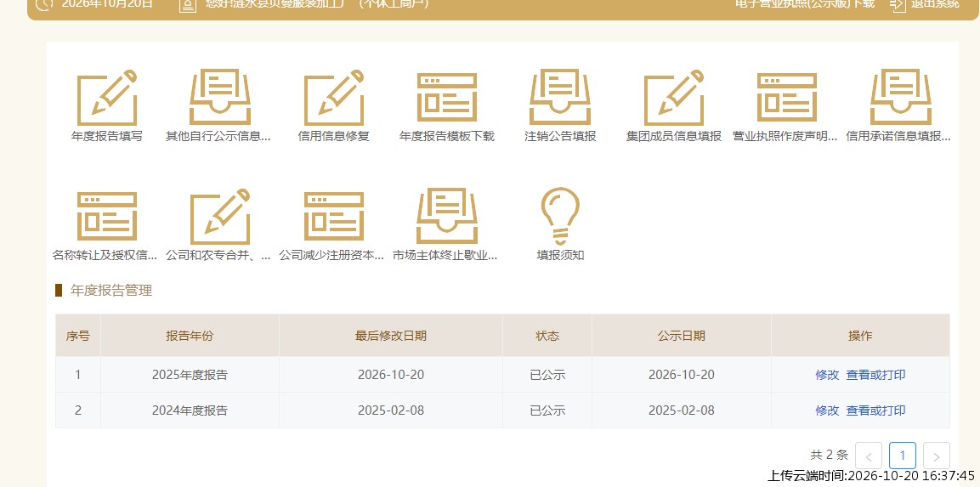Open 信用承诺信息填报 icon
980x487 pixels.
(901, 98)
